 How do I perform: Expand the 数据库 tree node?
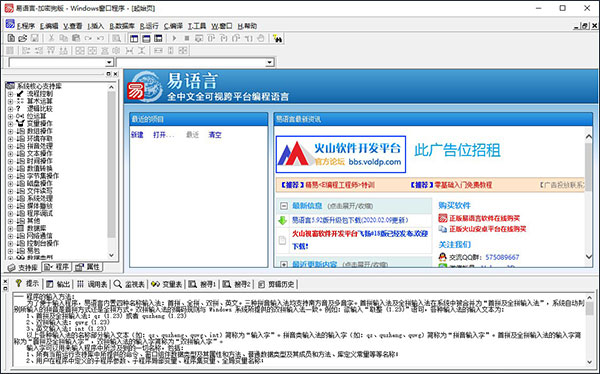[x=10, y=228]
